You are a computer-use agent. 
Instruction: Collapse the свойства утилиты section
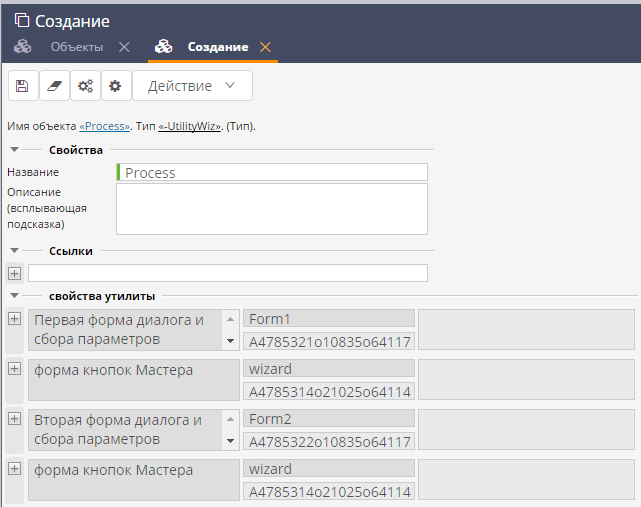(15, 296)
